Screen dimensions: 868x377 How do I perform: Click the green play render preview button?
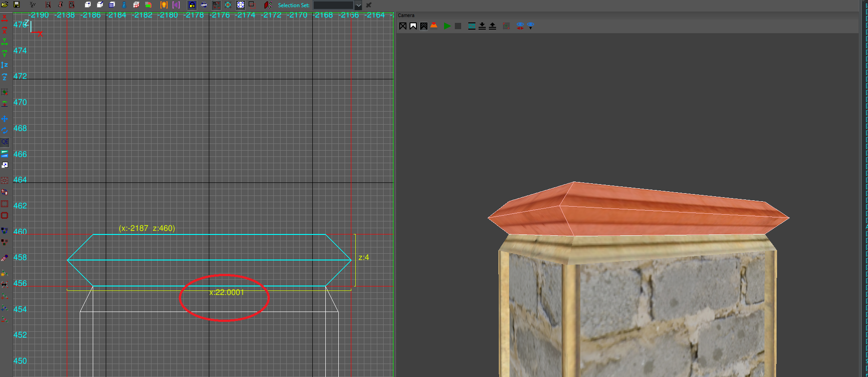point(447,26)
